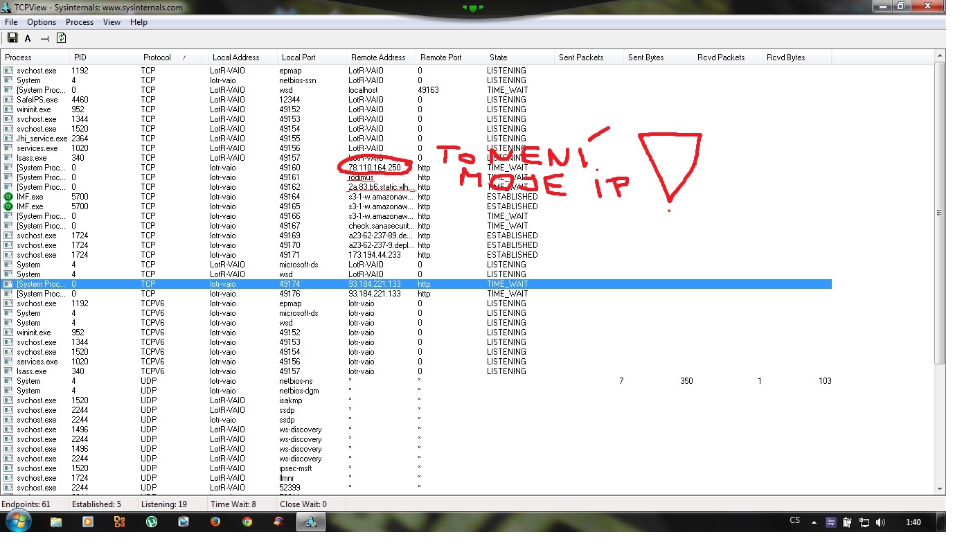Open the green uTorrent taskbar icon
The image size is (980, 548).
click(x=152, y=522)
